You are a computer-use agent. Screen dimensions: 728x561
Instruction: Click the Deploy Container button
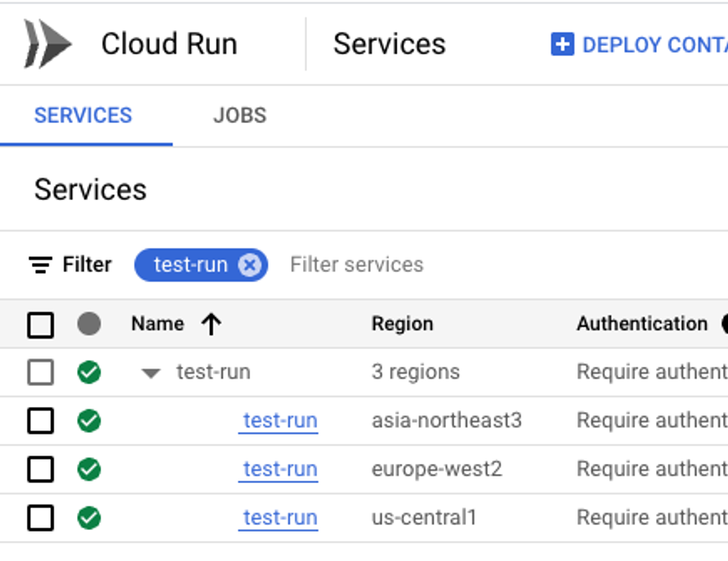pos(639,44)
